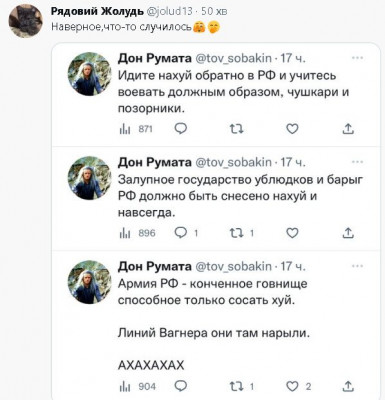The height and width of the screenshot is (400, 385).
Task: Retweet the first tweet about РФ
Action: tap(237, 129)
